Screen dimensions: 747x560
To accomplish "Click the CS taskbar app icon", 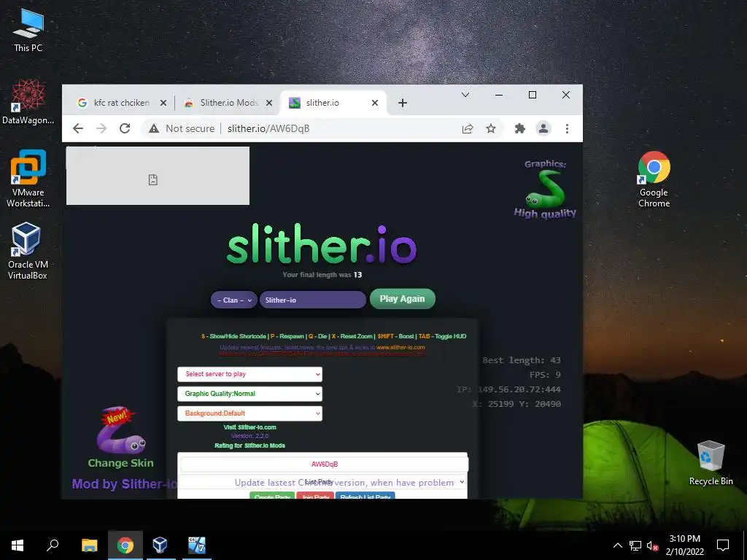I will click(196, 545).
